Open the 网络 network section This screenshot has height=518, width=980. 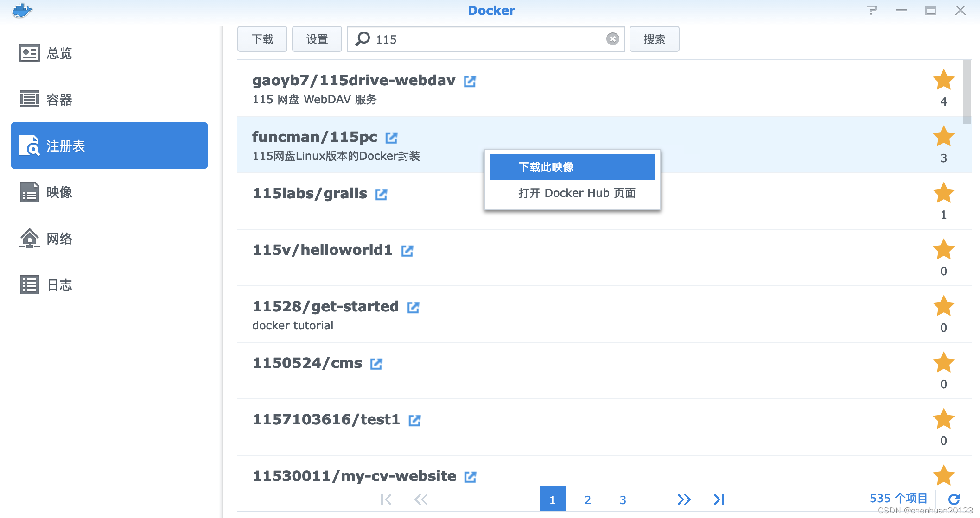(109, 238)
